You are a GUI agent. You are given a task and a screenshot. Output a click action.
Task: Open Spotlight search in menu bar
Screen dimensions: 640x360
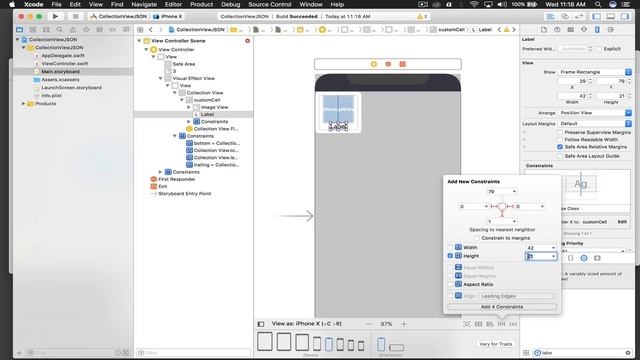click(x=598, y=4)
